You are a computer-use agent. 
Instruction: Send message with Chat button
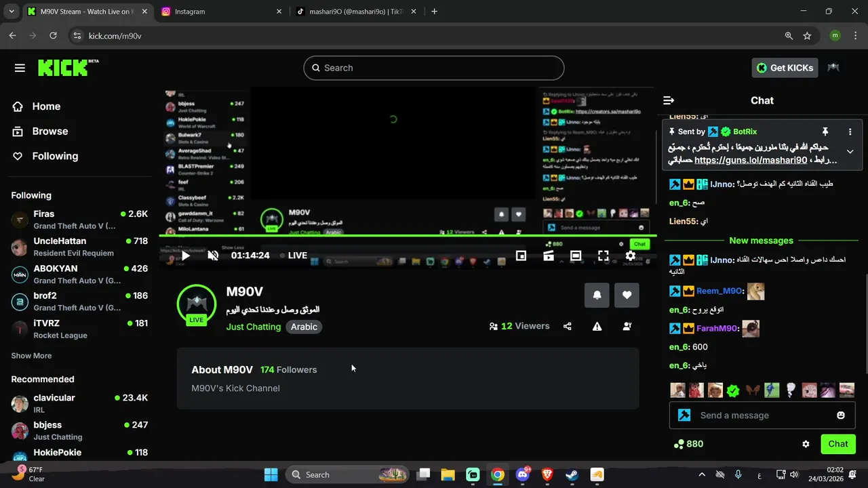838,444
